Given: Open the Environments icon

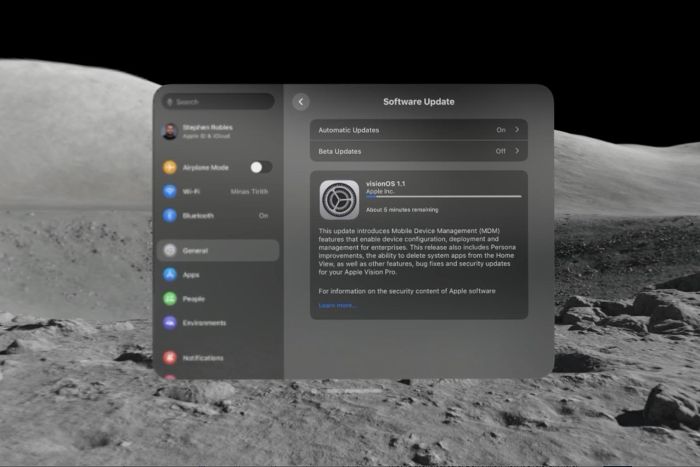Looking at the screenshot, I should click(170, 323).
